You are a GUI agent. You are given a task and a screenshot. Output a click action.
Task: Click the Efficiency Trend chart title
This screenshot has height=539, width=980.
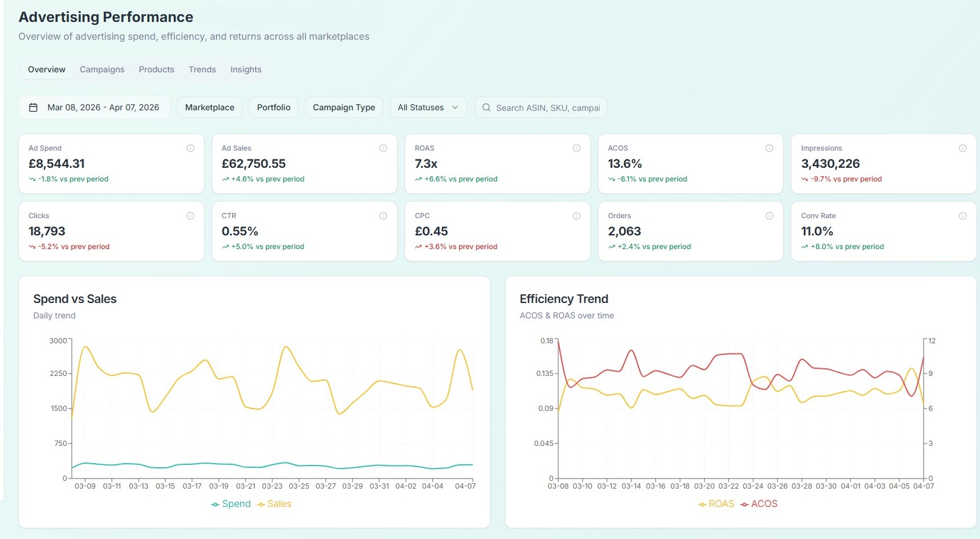(x=564, y=299)
